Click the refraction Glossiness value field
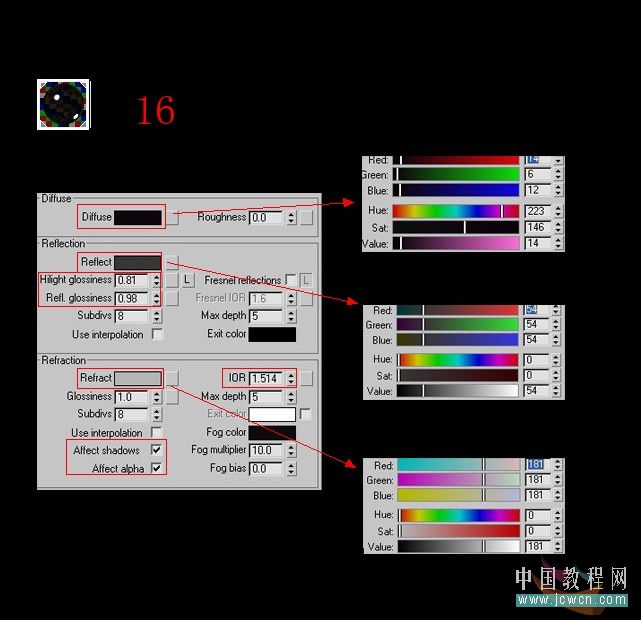This screenshot has height=620, width=641. (132, 397)
